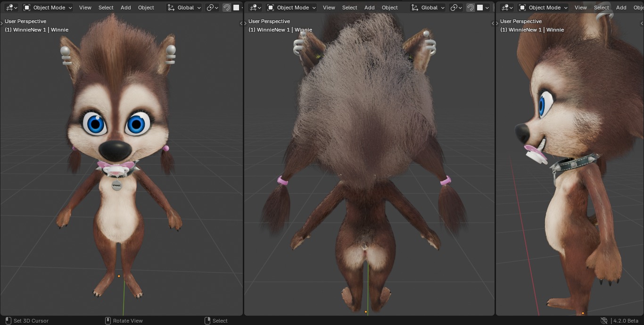Screen dimensions: 644x325
Task: Open the Object menu in left viewport
Action: [146, 8]
